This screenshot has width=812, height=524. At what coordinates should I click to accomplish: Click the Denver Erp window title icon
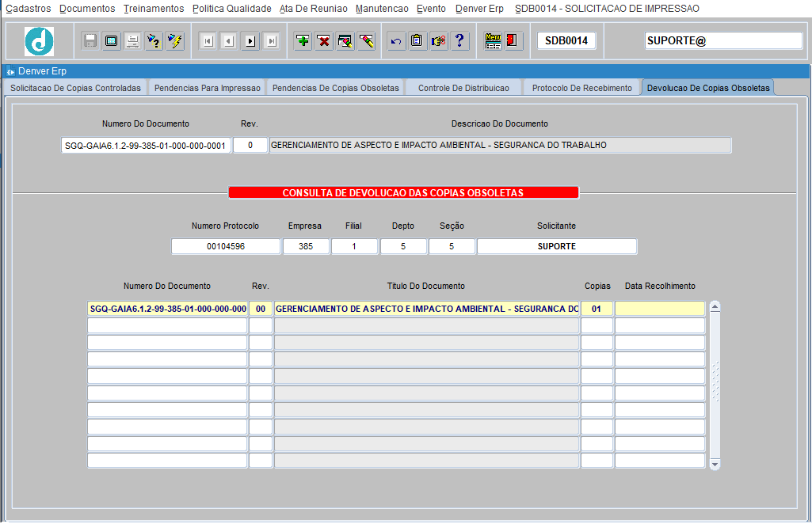[10, 71]
